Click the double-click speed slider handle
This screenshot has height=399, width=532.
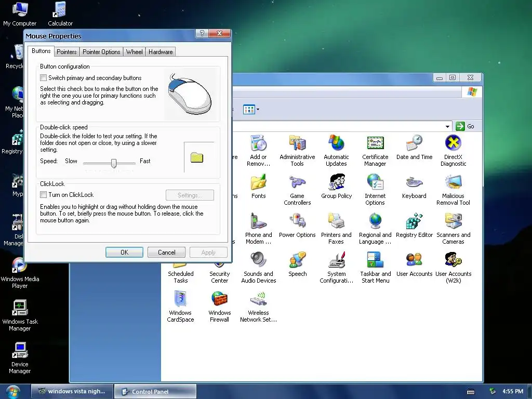[x=114, y=163]
